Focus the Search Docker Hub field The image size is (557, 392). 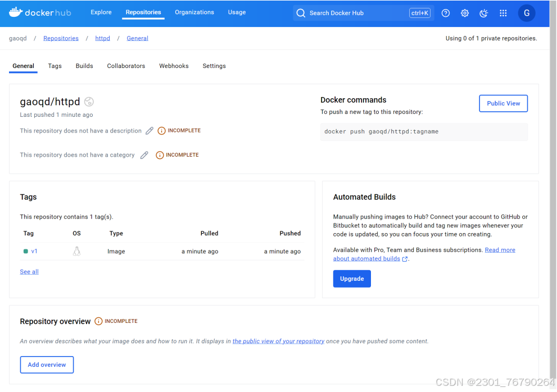point(364,13)
